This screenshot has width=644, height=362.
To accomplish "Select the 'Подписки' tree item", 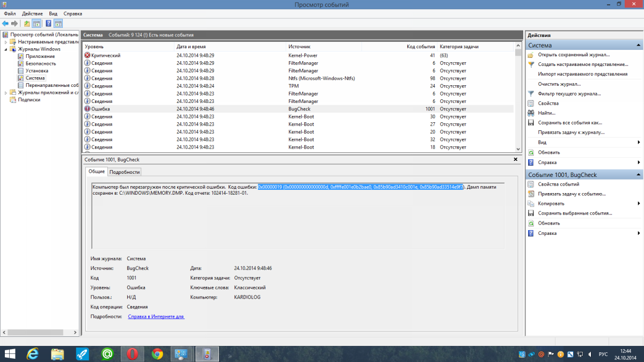I will 29,100.
